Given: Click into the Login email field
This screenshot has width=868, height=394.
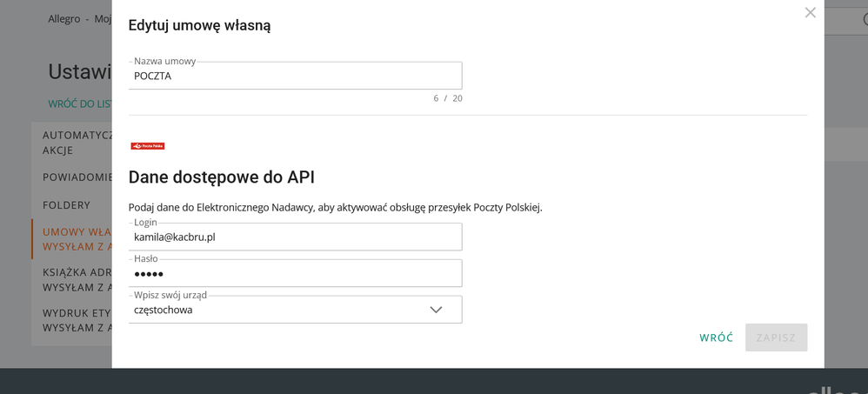Looking at the screenshot, I should click(295, 237).
